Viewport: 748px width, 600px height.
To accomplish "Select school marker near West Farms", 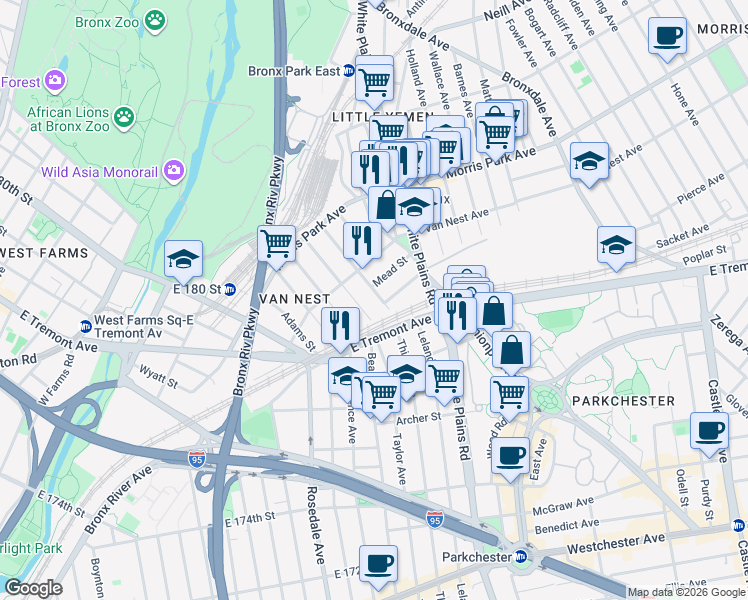I will 184,260.
